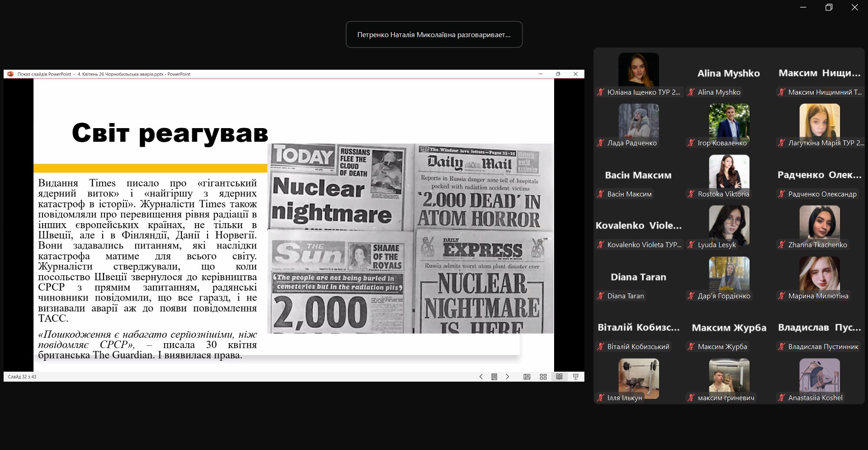Click muted mic icon for Владислав Пустинник
The image size is (868, 450).
coord(782,346)
